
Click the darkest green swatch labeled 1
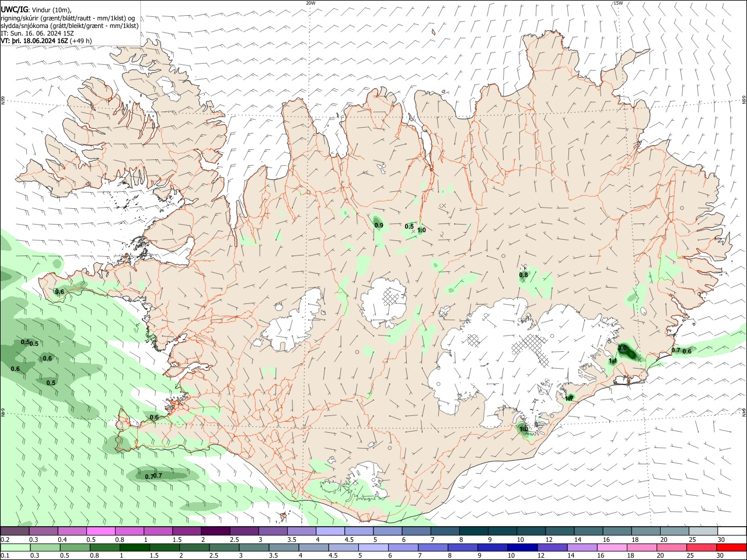coord(135,547)
